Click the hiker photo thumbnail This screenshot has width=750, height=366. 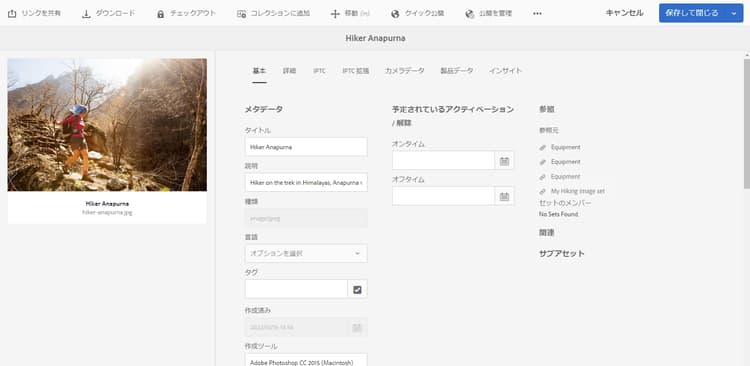pos(107,125)
